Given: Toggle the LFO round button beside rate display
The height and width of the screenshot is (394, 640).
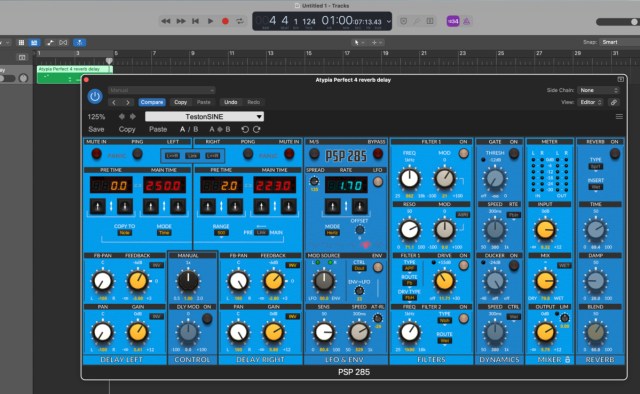Looking at the screenshot, I should click(x=378, y=182).
